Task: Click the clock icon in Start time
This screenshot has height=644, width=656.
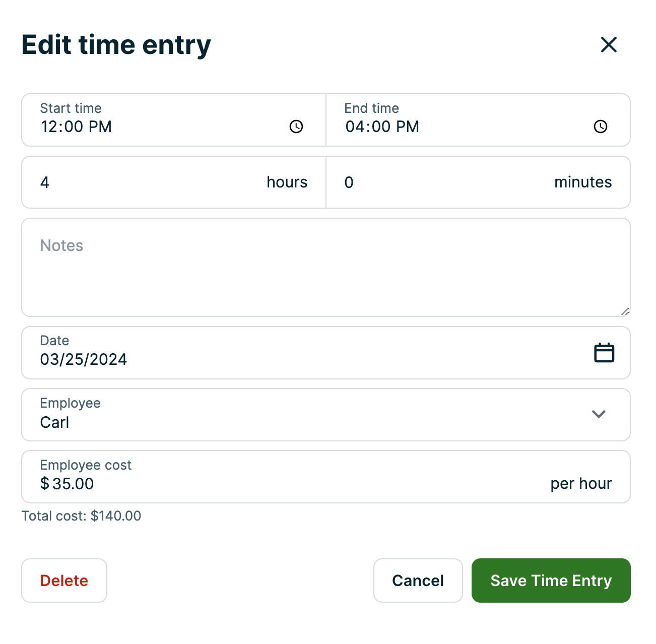Action: (296, 126)
